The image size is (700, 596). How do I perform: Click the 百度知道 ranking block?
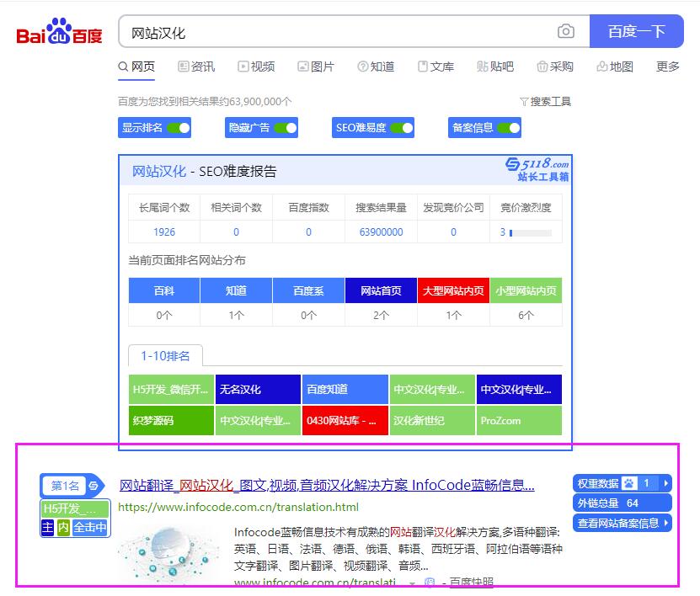[345, 390]
